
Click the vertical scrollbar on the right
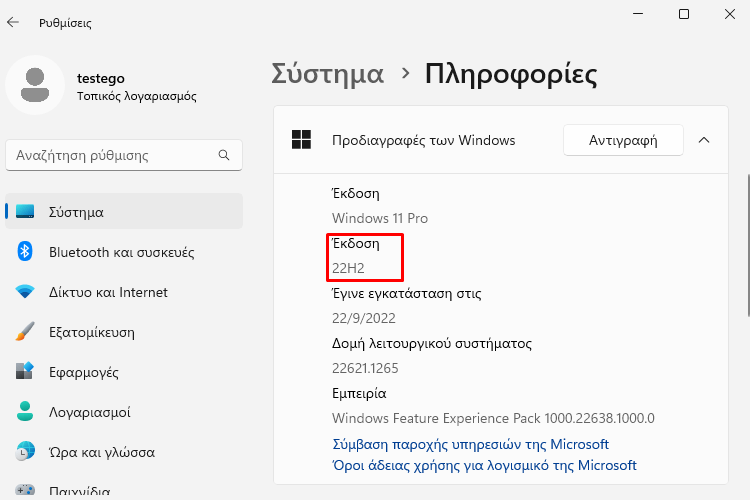pyautogui.click(x=747, y=245)
